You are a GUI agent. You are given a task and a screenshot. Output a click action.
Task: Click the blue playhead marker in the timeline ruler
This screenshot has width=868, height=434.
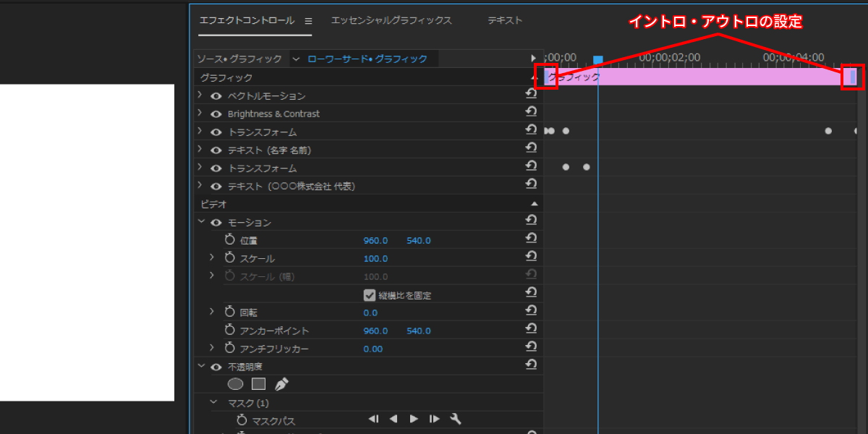pyautogui.click(x=598, y=60)
